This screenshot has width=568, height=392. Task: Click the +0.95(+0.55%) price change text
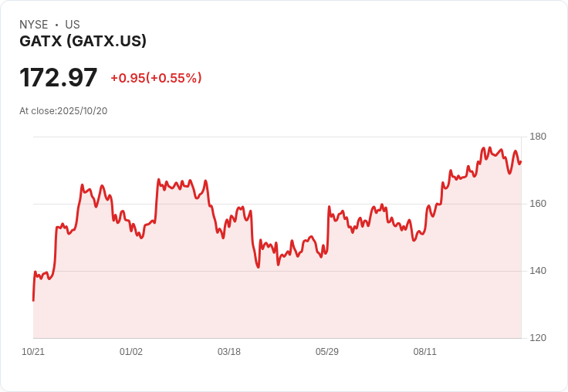[x=156, y=78]
